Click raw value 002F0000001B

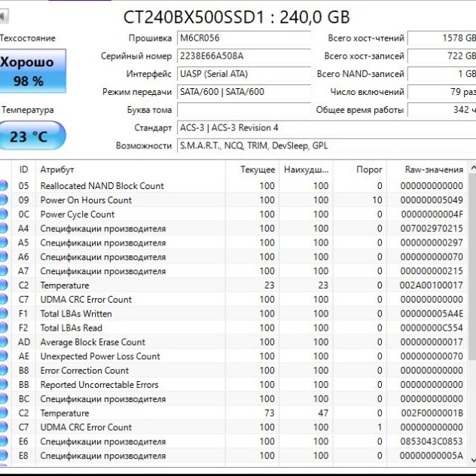(432, 413)
